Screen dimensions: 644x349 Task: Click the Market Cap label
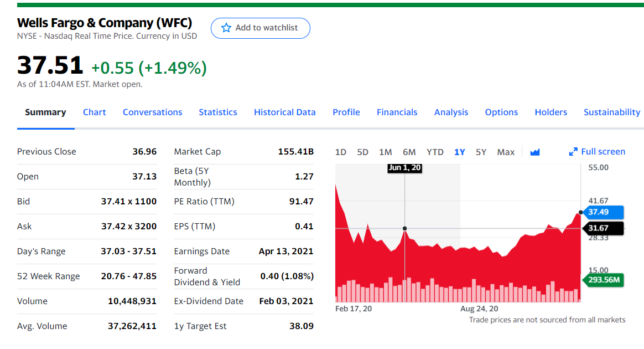coord(198,152)
